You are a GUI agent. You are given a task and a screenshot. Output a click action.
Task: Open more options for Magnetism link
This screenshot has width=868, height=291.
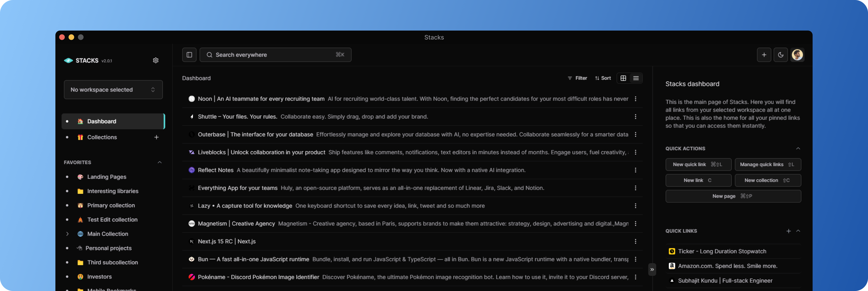click(x=636, y=224)
